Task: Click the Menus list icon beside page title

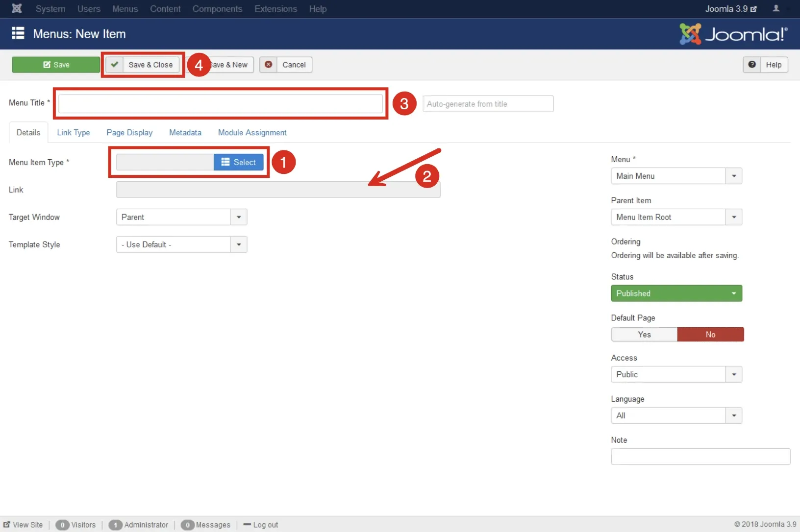Action: (x=18, y=33)
